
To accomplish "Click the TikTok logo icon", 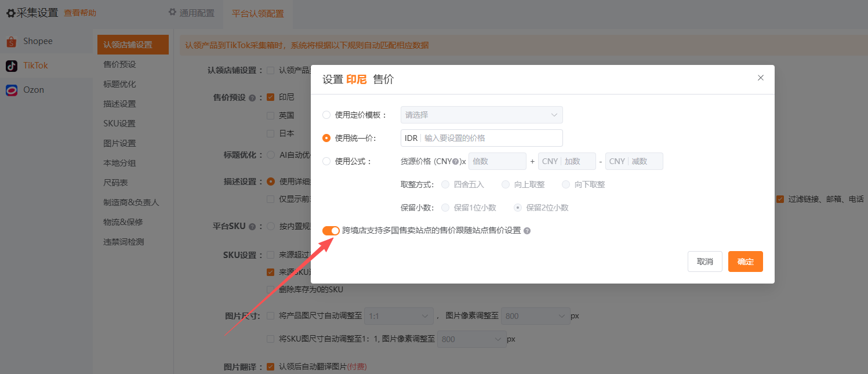I will tap(12, 66).
